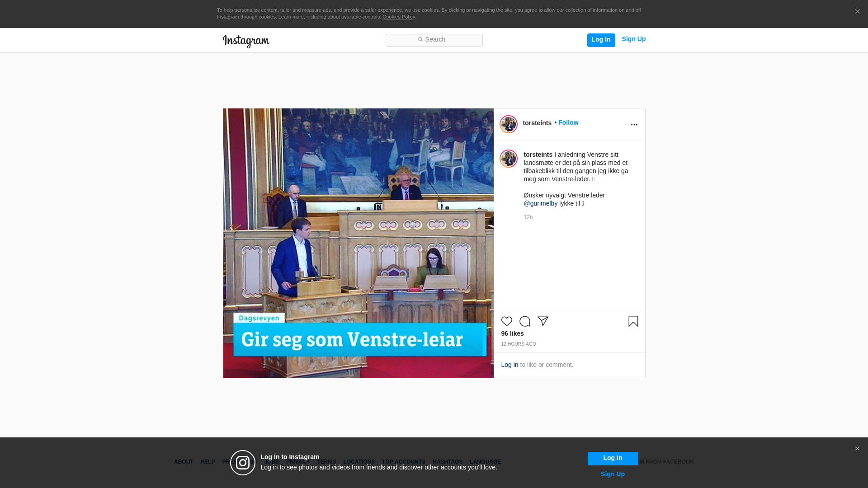Image resolution: width=868 pixels, height=488 pixels.
Task: Open the @gurimelby mention link
Action: tap(540, 203)
